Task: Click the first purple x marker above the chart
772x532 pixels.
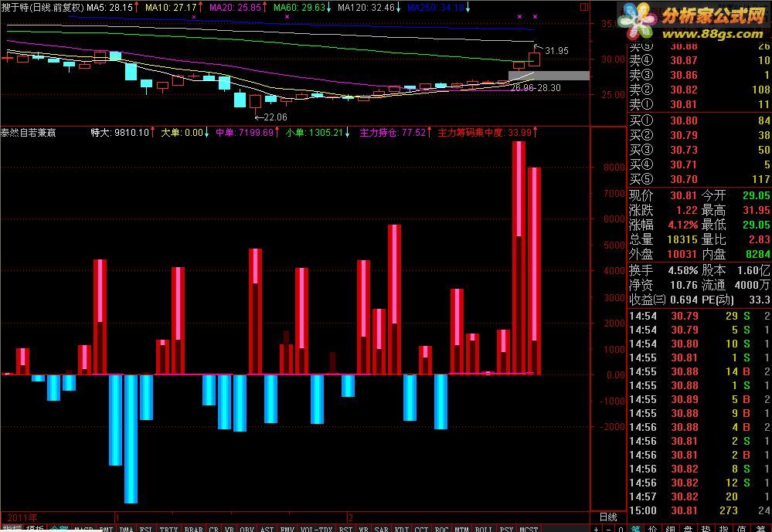Action: (194, 17)
